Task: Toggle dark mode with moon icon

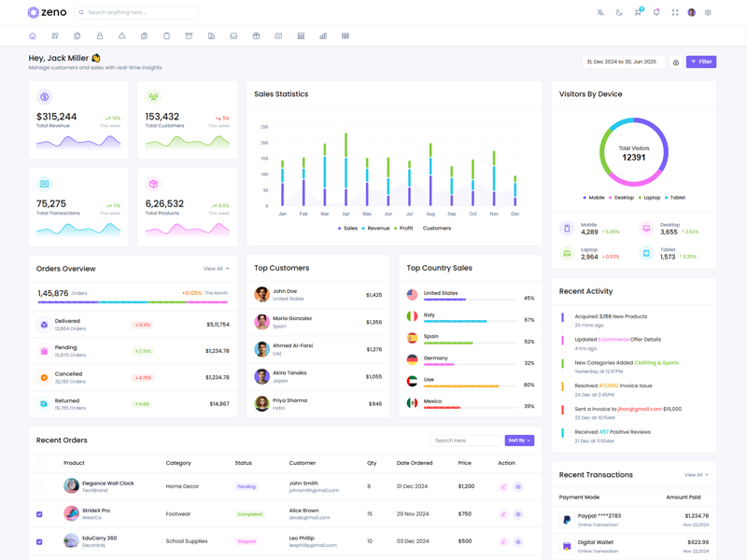Action: coord(619,13)
